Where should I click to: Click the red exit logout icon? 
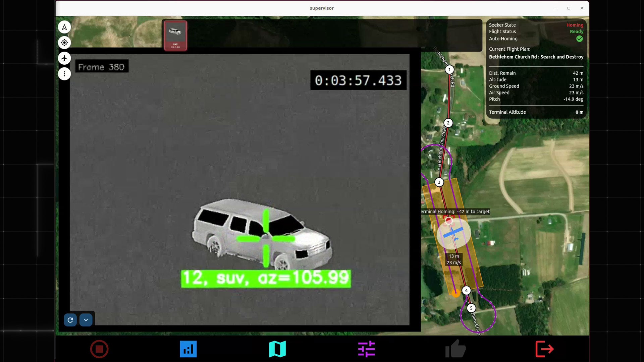coord(544,349)
